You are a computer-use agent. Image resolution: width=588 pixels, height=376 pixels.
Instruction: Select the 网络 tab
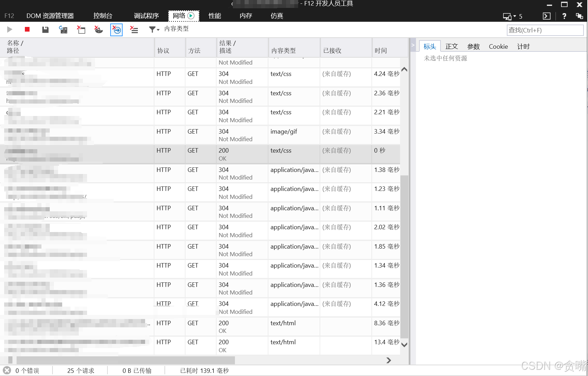coord(183,16)
